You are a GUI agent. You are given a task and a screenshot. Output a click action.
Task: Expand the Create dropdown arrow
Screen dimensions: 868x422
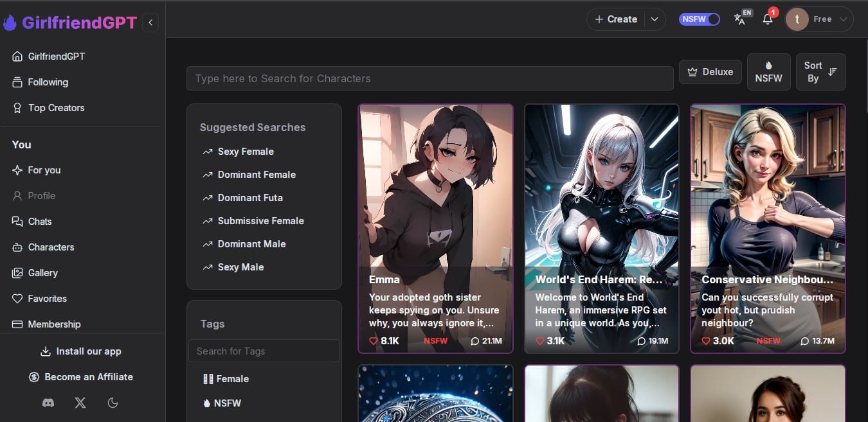[655, 19]
